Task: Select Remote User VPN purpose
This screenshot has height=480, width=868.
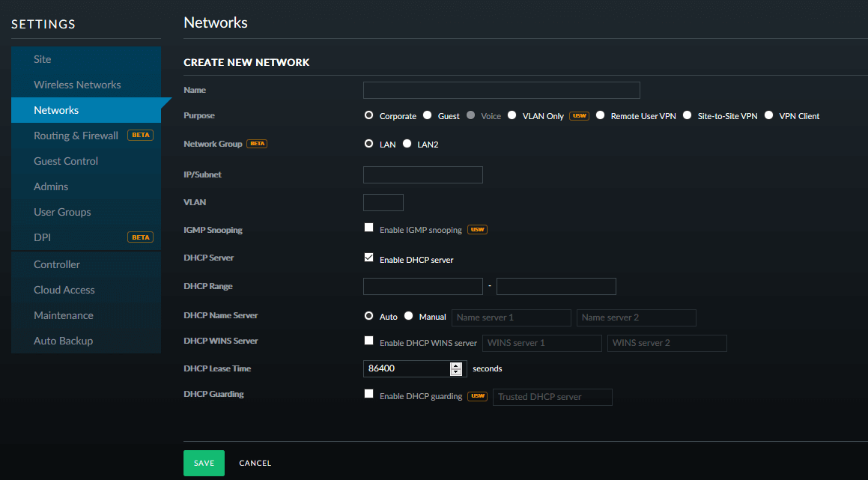Action: tap(601, 115)
